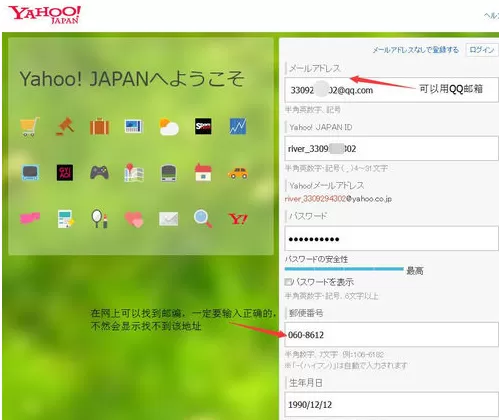Open the house real-estate icon

pos(203,172)
